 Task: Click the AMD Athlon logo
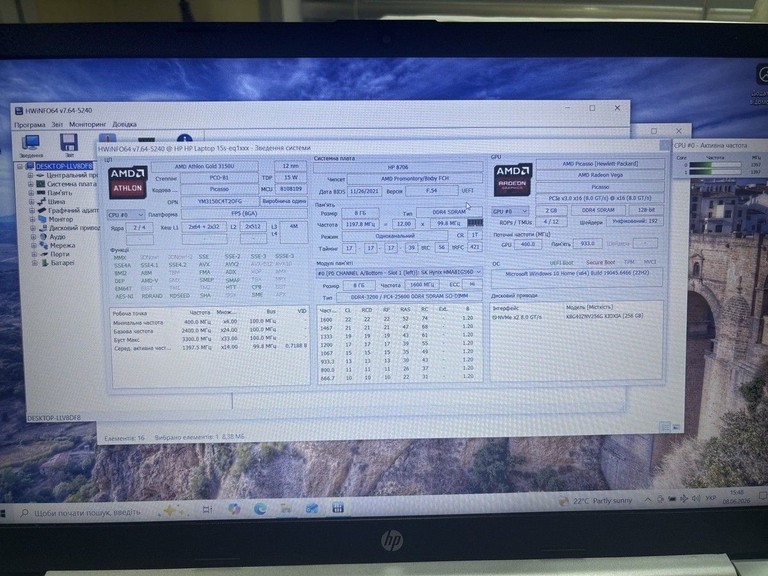pos(128,182)
